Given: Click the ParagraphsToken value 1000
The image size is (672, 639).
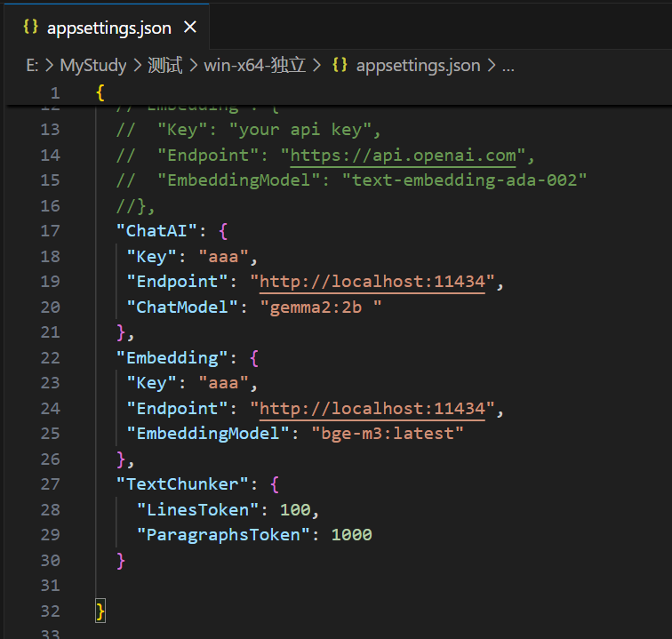Looking at the screenshot, I should pos(351,535).
